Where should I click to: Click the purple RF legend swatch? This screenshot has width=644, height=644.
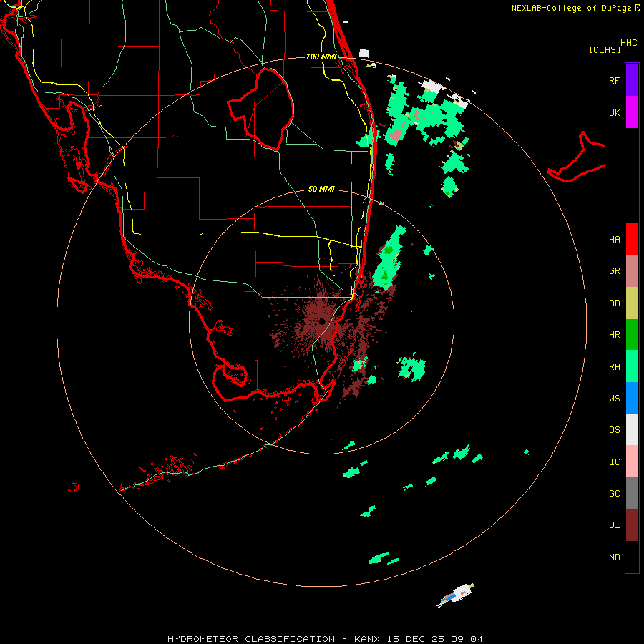click(632, 80)
